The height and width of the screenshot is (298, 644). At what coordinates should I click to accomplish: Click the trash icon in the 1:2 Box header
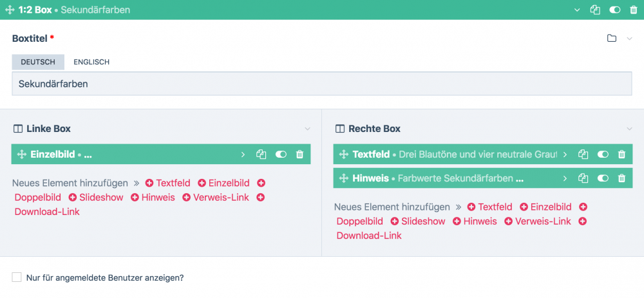(634, 10)
